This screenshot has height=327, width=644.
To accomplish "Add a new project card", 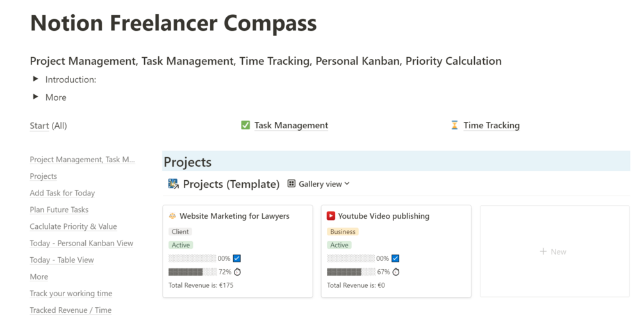I will click(554, 251).
